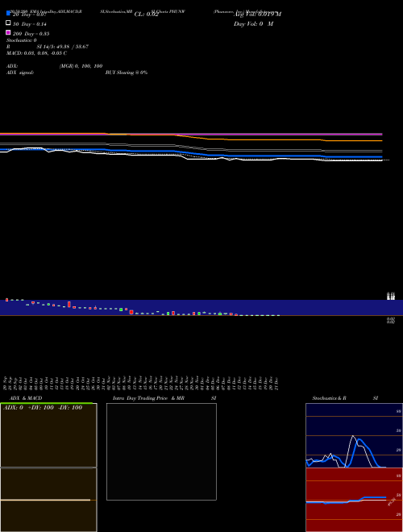Click the ADX & MACD brown chart panel
403x532 pixels.
pyautogui.click(x=48, y=468)
